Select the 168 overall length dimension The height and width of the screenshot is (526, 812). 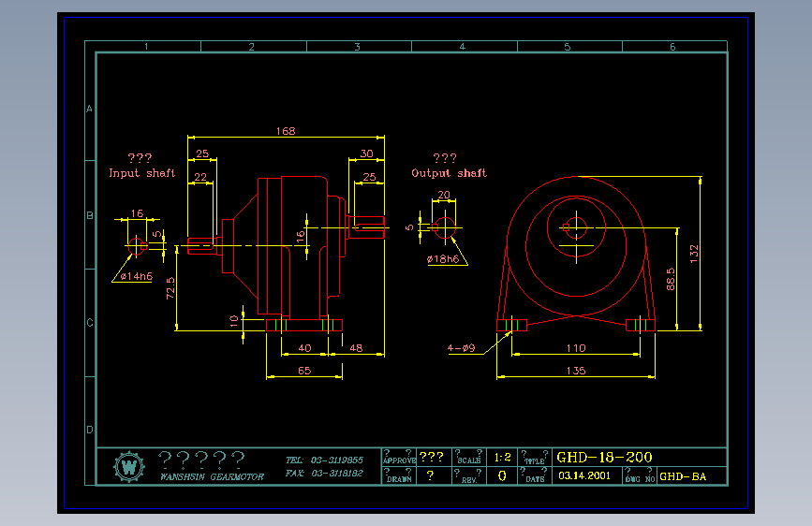point(286,131)
